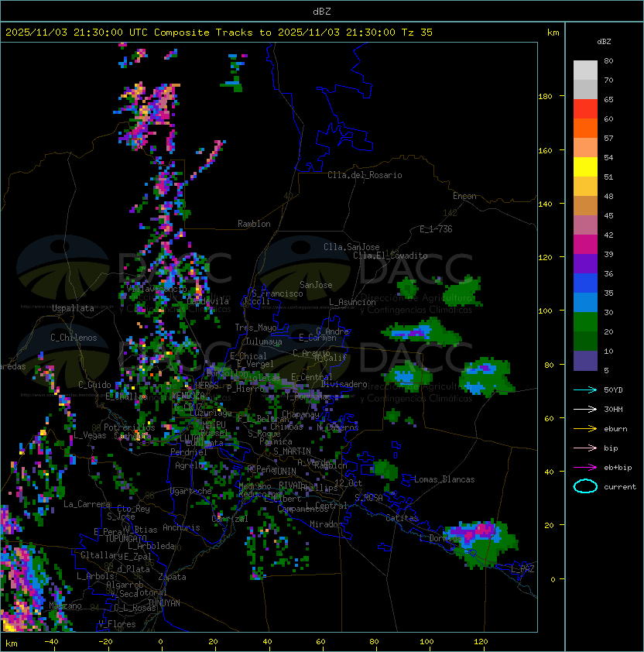Click the 'TUPUNGATO' map label
The height and width of the screenshot is (652, 644).
tap(125, 539)
